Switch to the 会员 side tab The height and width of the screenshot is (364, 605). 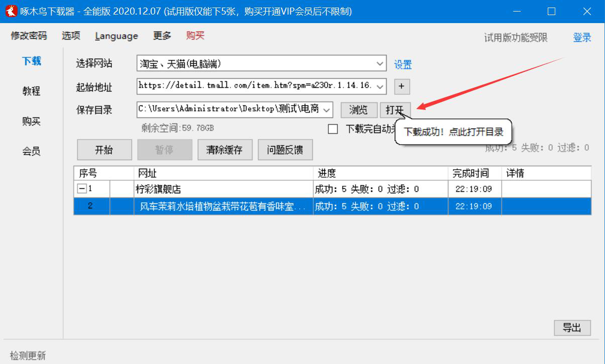click(x=31, y=152)
